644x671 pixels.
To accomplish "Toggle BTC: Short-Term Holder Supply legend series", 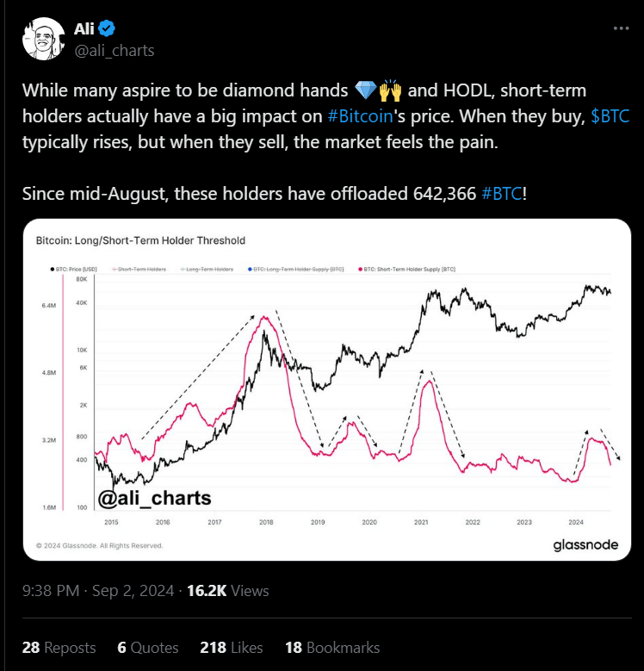I will (x=406, y=269).
